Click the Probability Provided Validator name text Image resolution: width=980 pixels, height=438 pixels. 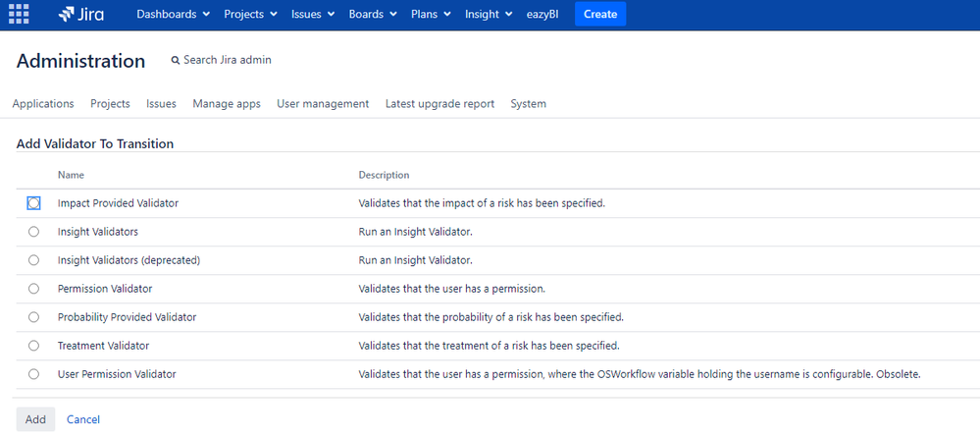[x=127, y=317]
